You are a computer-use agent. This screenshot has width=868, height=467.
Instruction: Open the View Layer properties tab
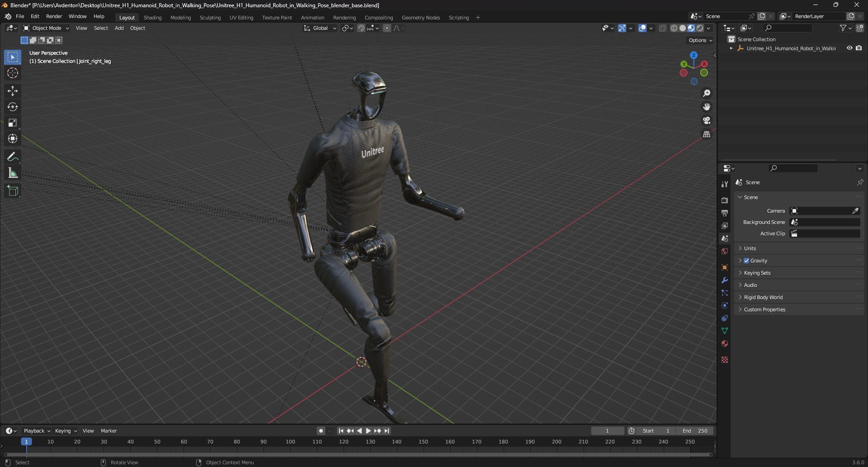coord(725,225)
